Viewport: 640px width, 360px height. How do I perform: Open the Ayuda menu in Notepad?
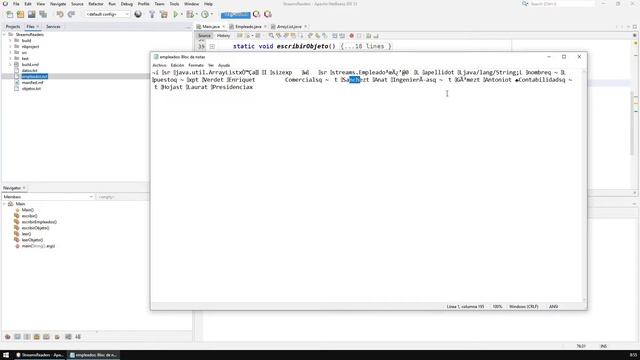224,65
